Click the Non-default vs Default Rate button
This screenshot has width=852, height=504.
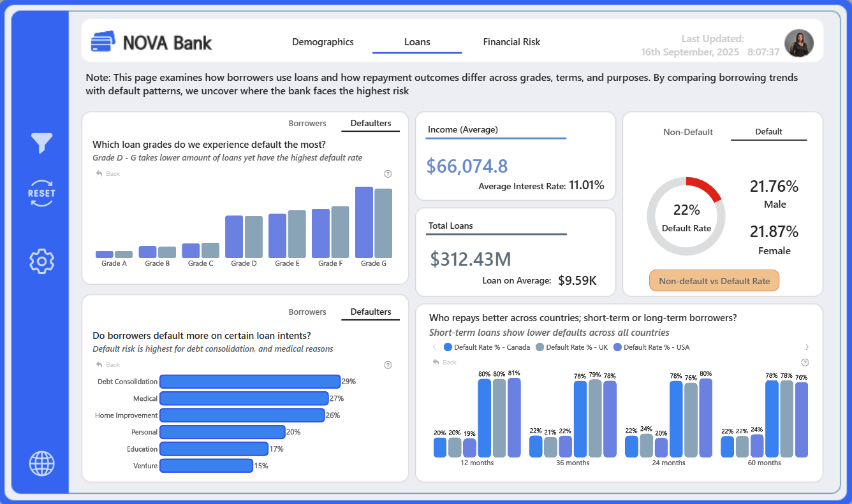[x=714, y=281]
